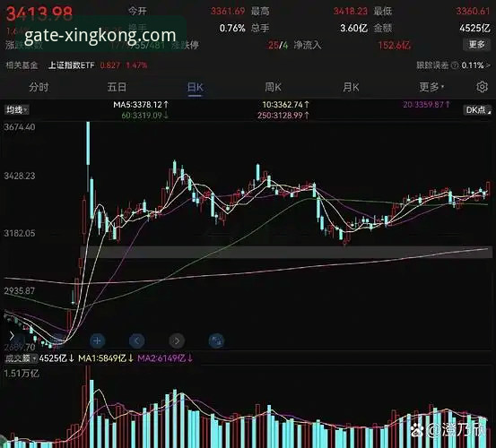Click gray highlighted price band on chart

[x=286, y=252]
